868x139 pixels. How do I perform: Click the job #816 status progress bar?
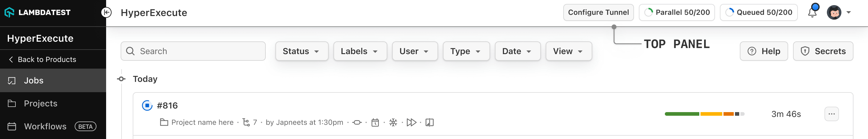coord(704,114)
